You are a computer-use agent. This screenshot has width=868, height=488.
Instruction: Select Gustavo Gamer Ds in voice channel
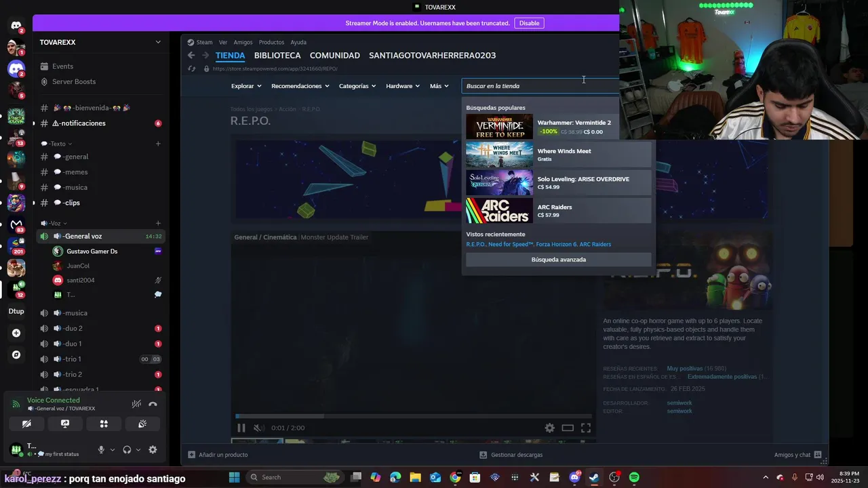coord(107,251)
